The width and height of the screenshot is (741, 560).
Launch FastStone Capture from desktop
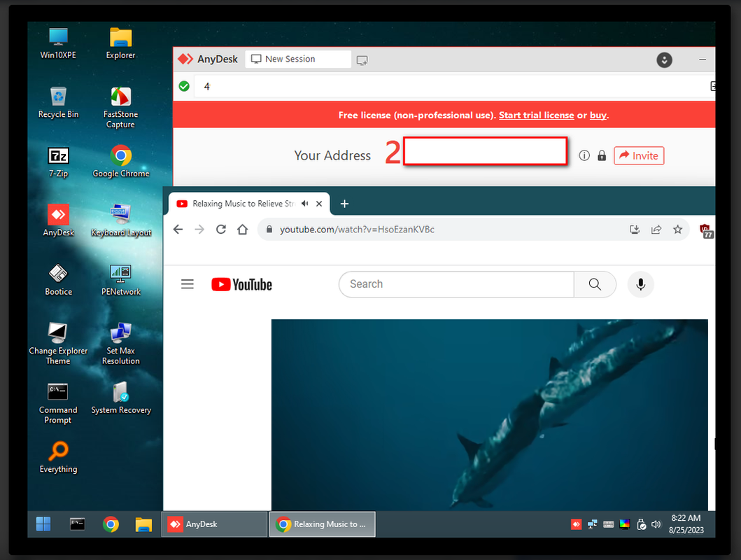click(120, 107)
